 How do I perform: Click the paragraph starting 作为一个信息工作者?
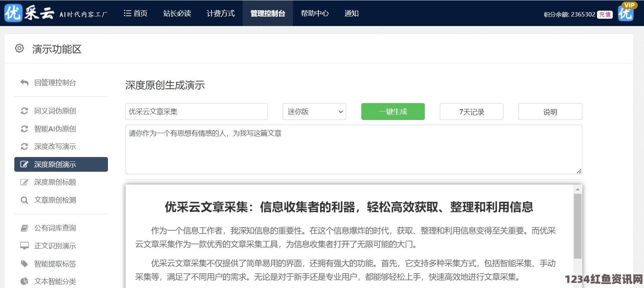[345, 237]
